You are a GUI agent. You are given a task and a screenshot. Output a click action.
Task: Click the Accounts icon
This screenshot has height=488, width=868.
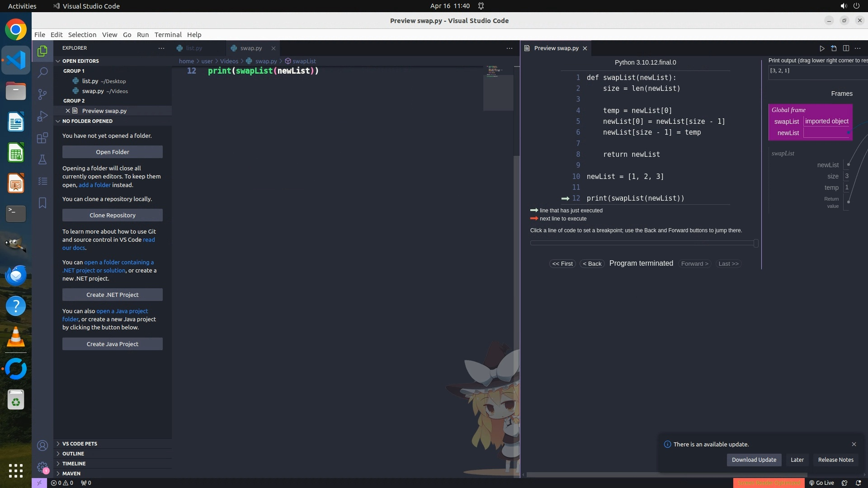click(x=42, y=446)
